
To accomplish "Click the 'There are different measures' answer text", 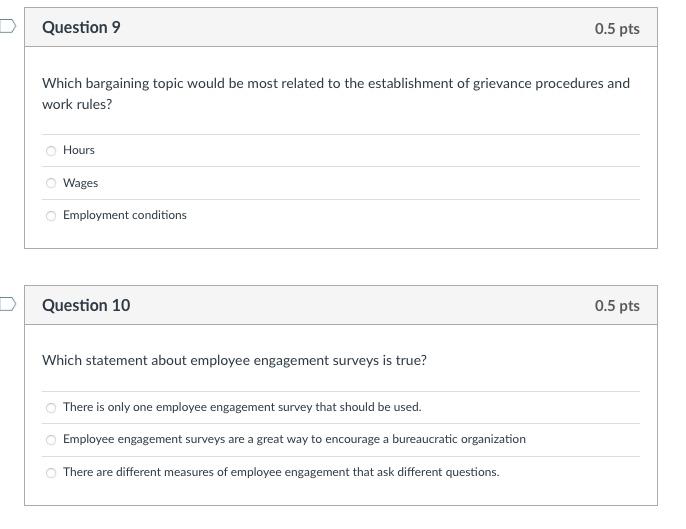I will click(x=281, y=472).
